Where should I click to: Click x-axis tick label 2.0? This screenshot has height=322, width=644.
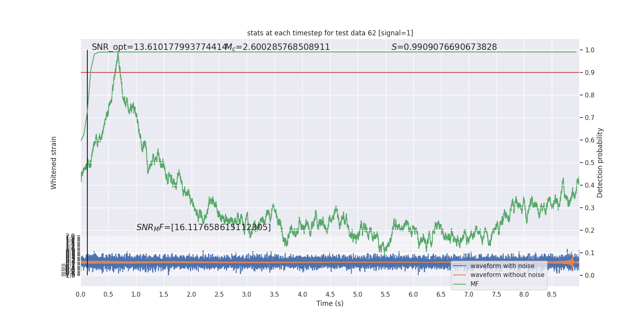pyautogui.click(x=192, y=295)
